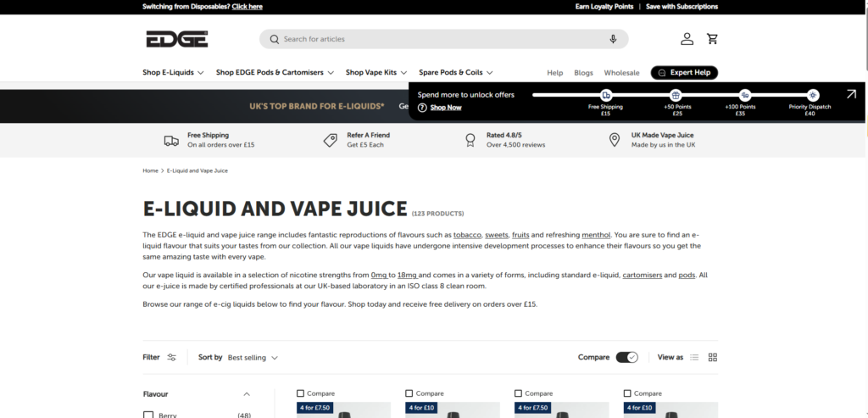The height and width of the screenshot is (418, 868).
Task: Open the shopping cart icon
Action: pos(712,39)
